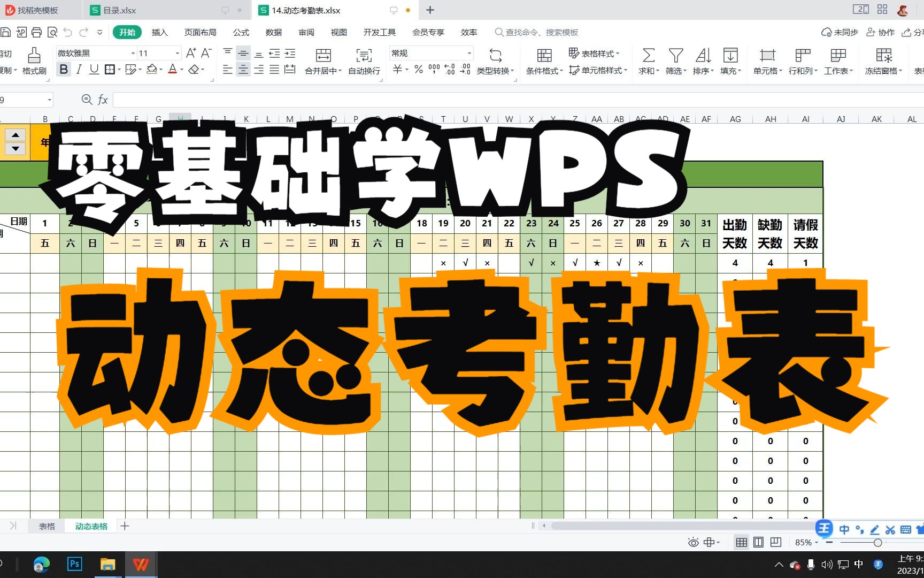
Task: Open the font size dropdown
Action: (x=178, y=53)
